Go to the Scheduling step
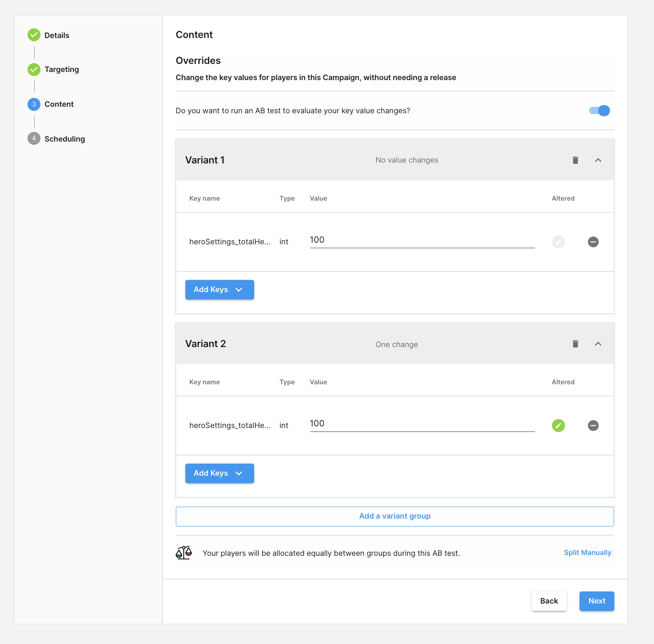654x644 pixels. (x=64, y=139)
